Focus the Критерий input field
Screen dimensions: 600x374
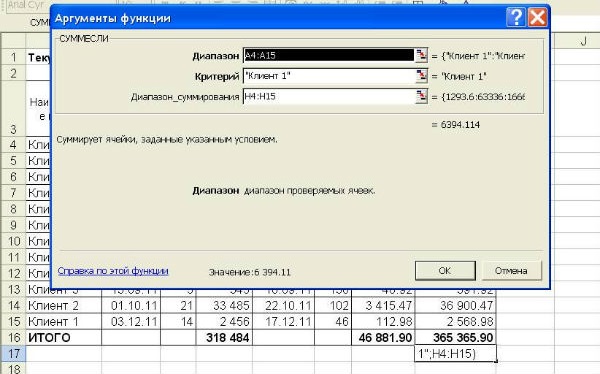point(329,76)
